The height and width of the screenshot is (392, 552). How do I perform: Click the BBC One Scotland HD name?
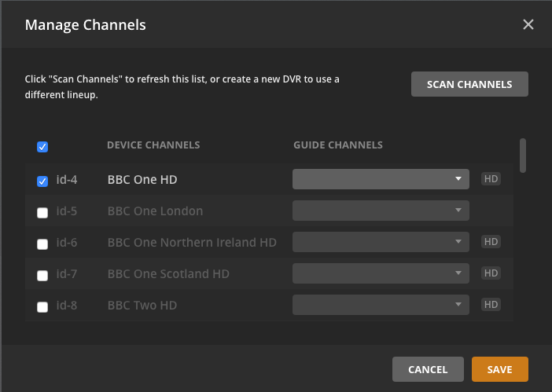[x=168, y=273]
